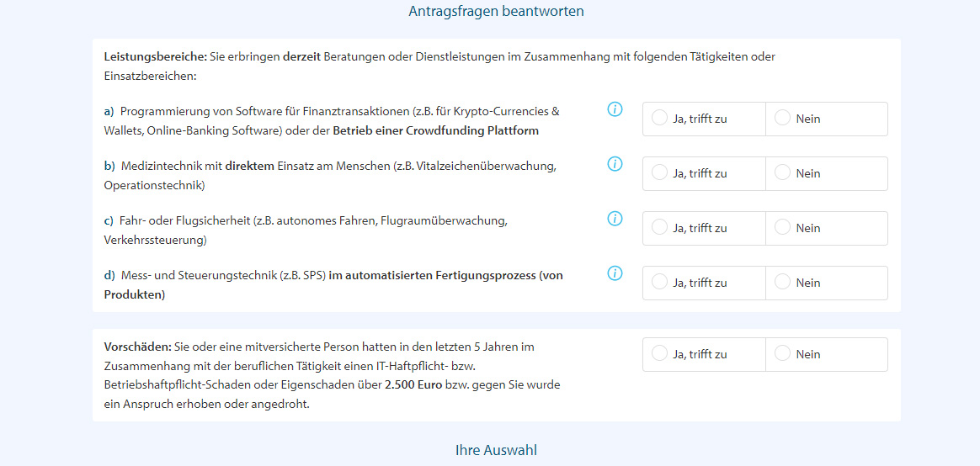Choose 'Ja, trifft zu' for Medizintechnik

coord(704,173)
